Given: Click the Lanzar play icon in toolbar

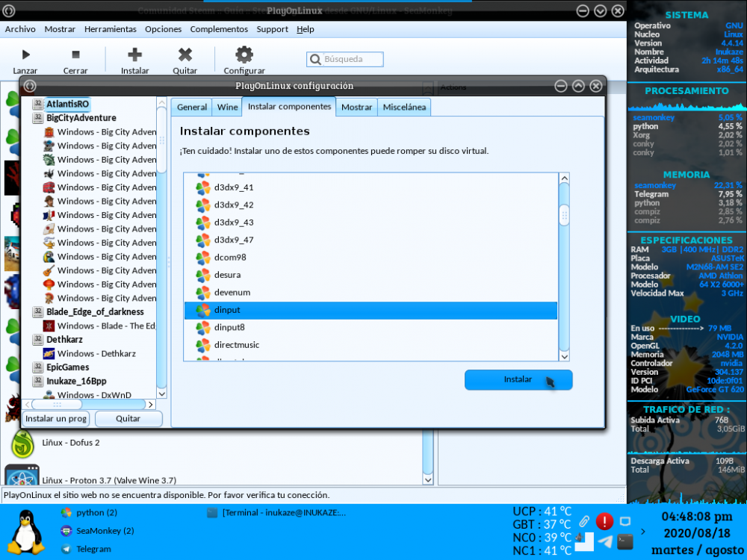Looking at the screenshot, I should click(x=25, y=55).
